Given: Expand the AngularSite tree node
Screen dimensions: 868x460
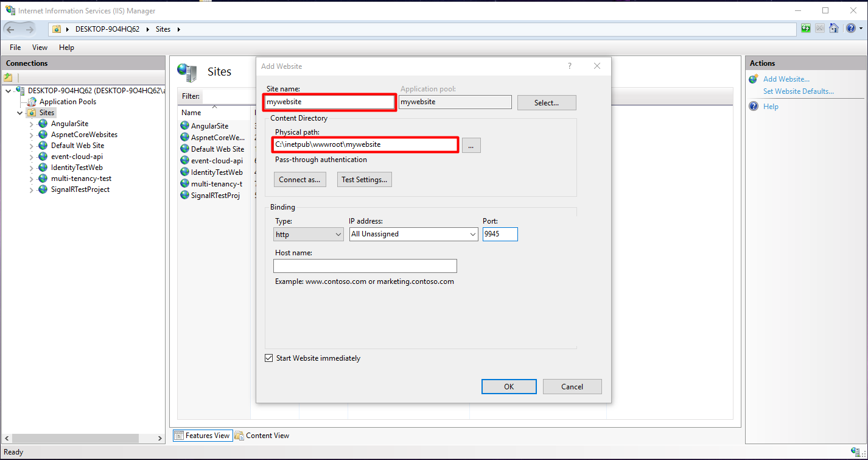Looking at the screenshot, I should click(x=32, y=124).
